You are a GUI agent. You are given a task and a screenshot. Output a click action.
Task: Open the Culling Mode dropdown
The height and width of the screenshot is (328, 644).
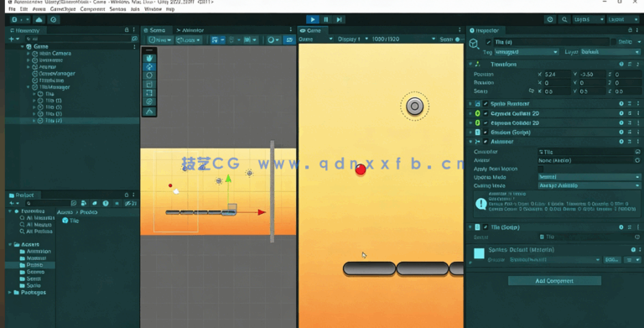(x=589, y=185)
